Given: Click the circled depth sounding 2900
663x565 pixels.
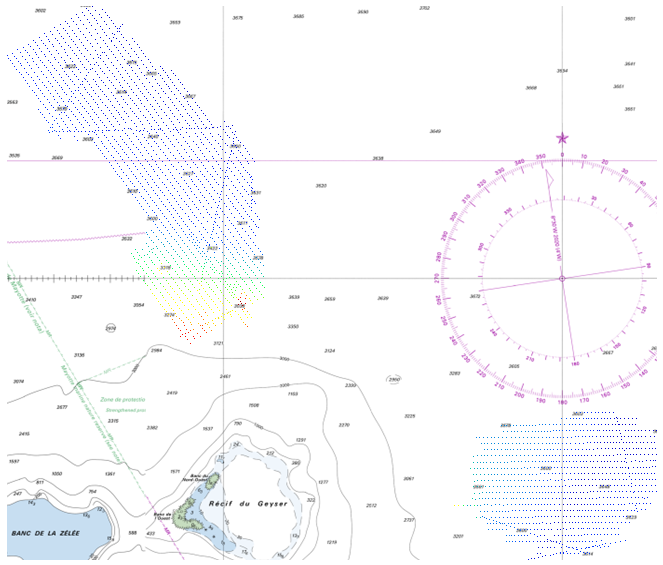Looking at the screenshot, I should click(394, 380).
